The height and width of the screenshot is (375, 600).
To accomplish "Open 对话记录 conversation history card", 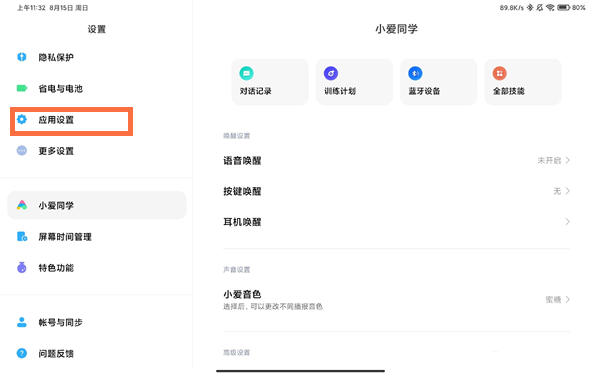I will (270, 82).
